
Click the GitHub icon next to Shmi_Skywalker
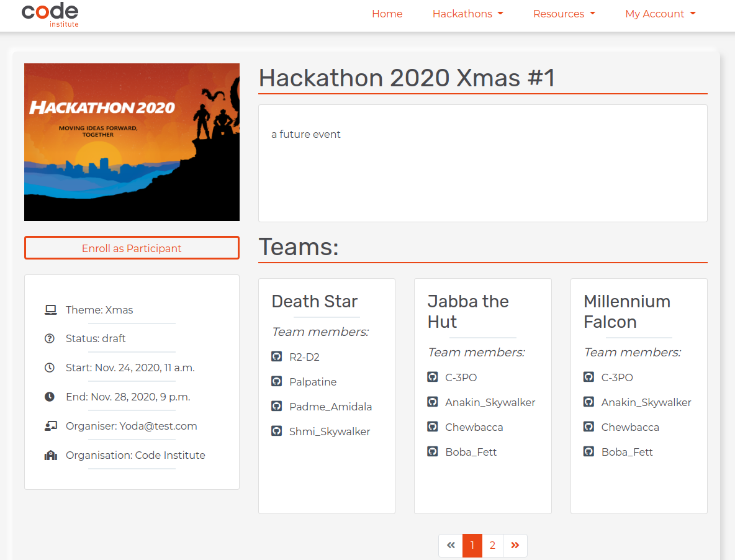click(277, 431)
